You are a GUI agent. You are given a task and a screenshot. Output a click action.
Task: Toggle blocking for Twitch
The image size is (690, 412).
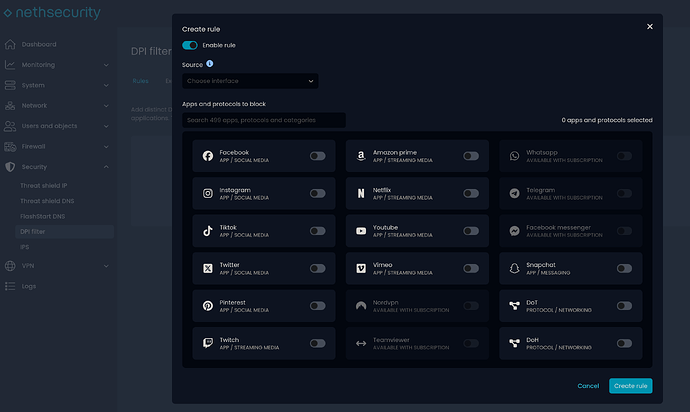click(317, 343)
